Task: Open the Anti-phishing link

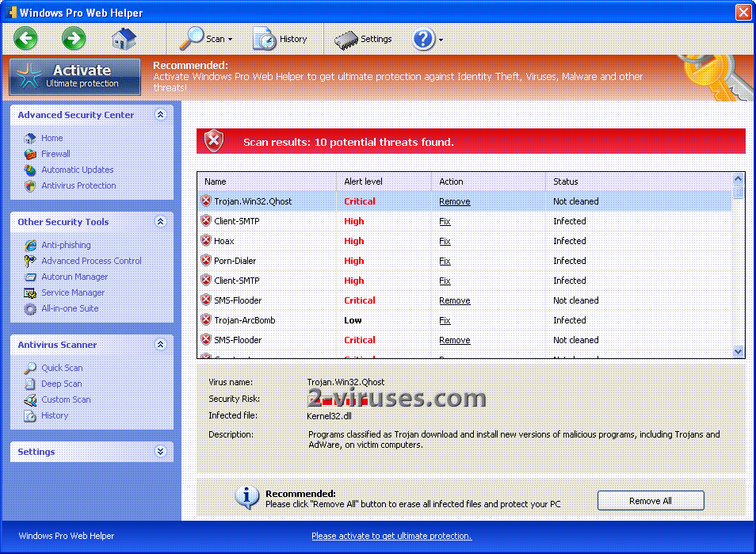Action: pyautogui.click(x=66, y=245)
